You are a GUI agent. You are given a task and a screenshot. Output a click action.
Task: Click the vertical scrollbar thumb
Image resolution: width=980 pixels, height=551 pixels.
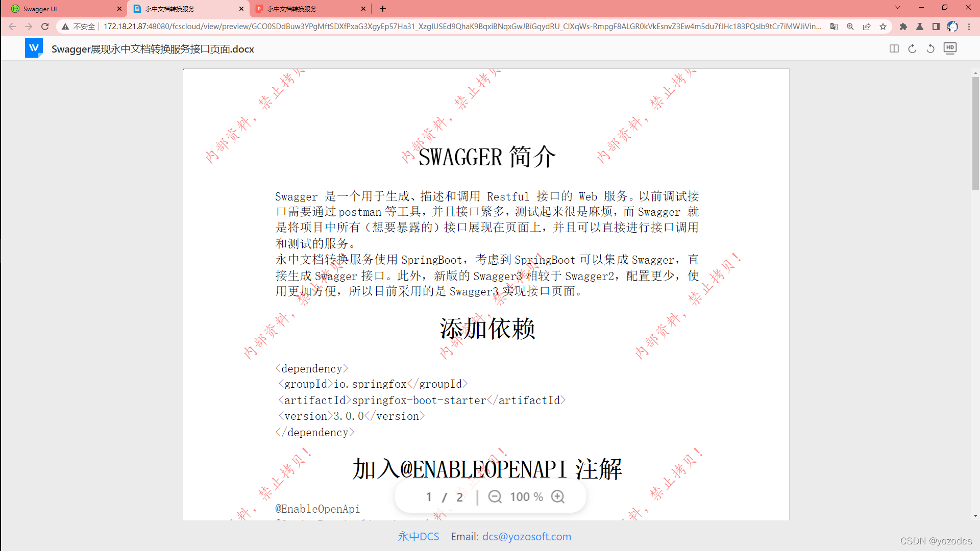click(x=975, y=134)
